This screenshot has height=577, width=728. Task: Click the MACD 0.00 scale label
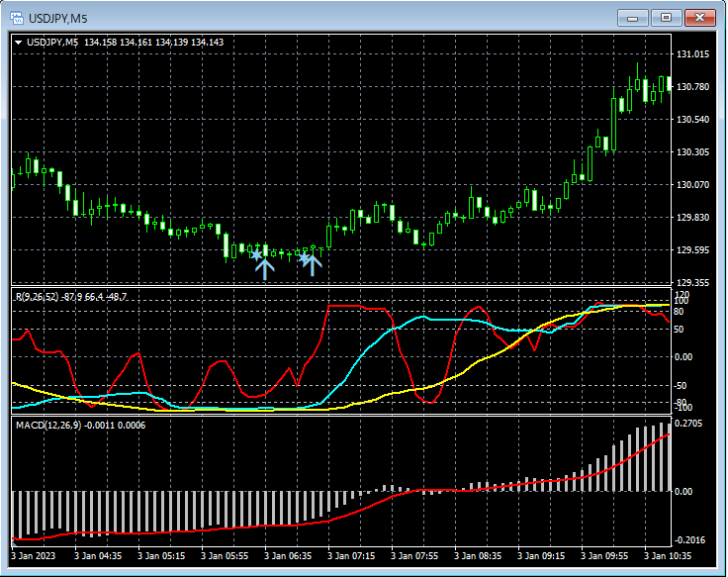click(x=682, y=491)
